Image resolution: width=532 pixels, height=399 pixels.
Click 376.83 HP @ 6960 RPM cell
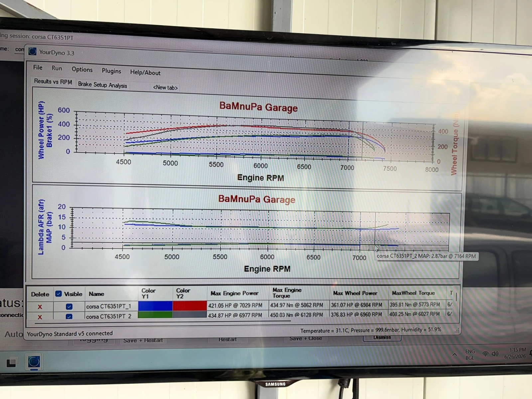pyautogui.click(x=356, y=314)
